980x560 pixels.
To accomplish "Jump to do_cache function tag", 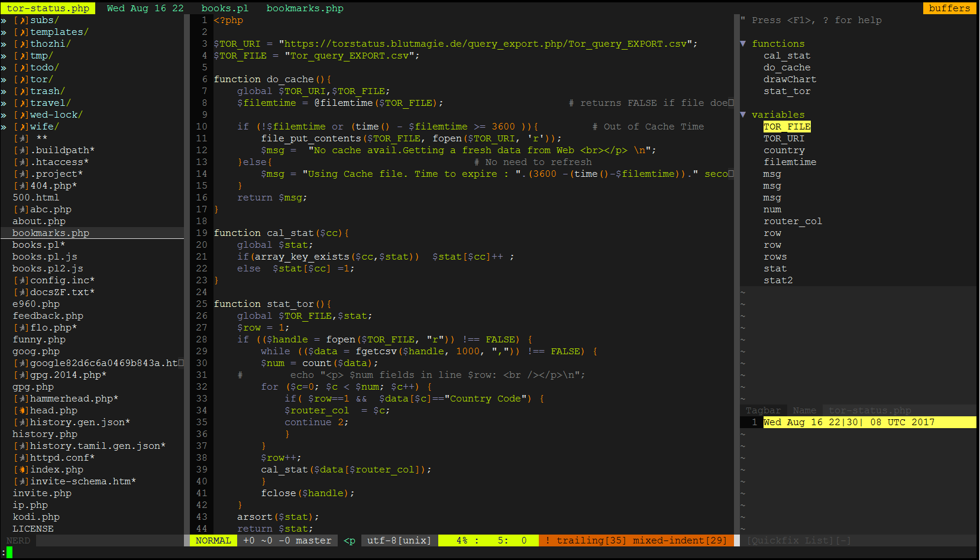I will point(787,67).
